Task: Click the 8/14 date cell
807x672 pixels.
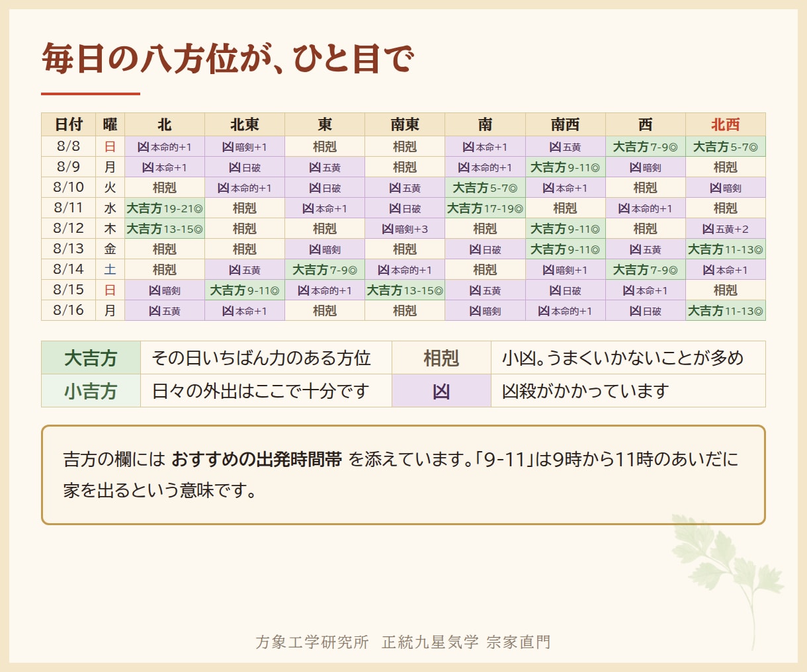Action: point(69,269)
